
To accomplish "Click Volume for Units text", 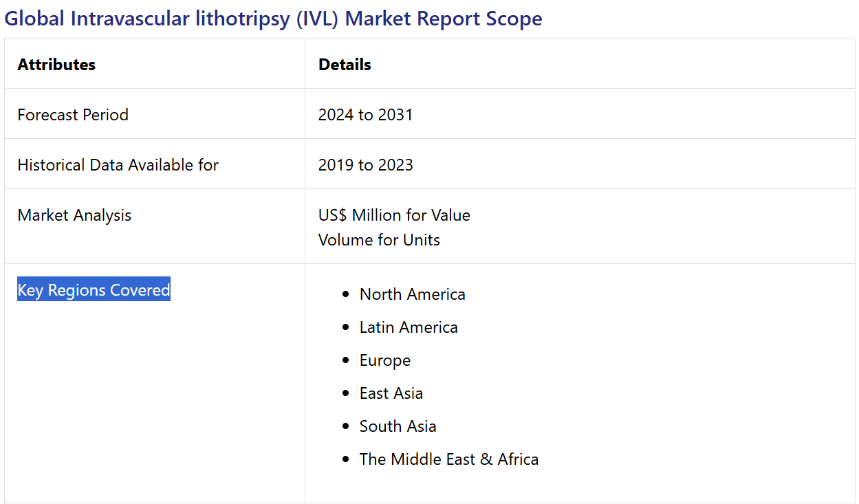I will [x=379, y=240].
